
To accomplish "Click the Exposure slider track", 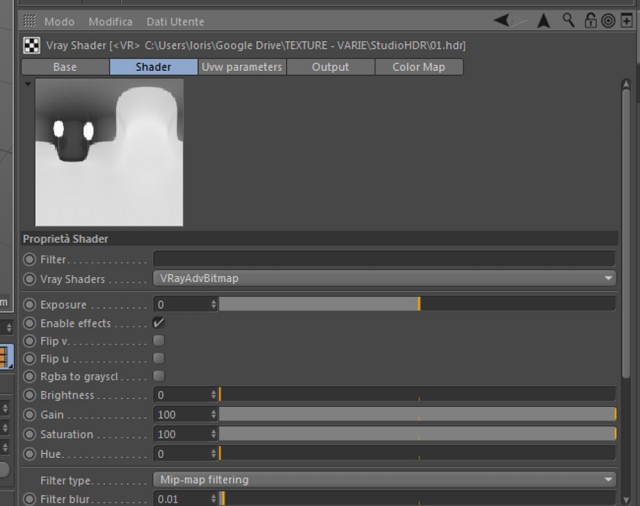I will 417,304.
